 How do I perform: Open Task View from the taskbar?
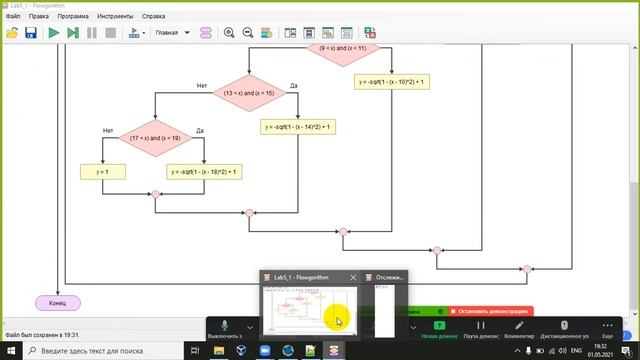pos(195,351)
